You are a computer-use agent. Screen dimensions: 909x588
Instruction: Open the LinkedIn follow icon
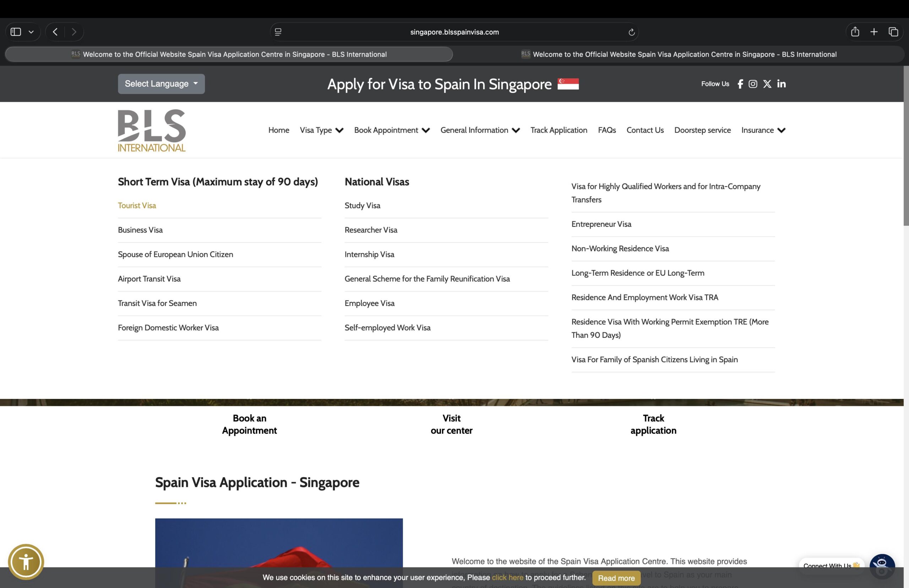(781, 84)
